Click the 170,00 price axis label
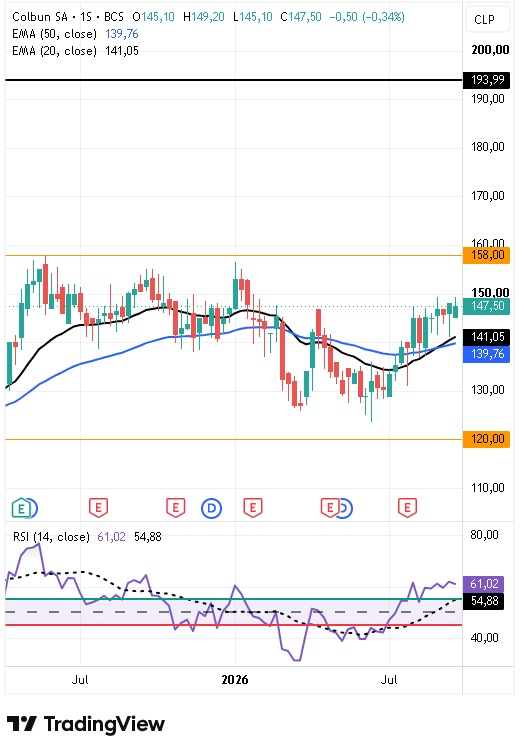524x739 pixels. click(488, 196)
